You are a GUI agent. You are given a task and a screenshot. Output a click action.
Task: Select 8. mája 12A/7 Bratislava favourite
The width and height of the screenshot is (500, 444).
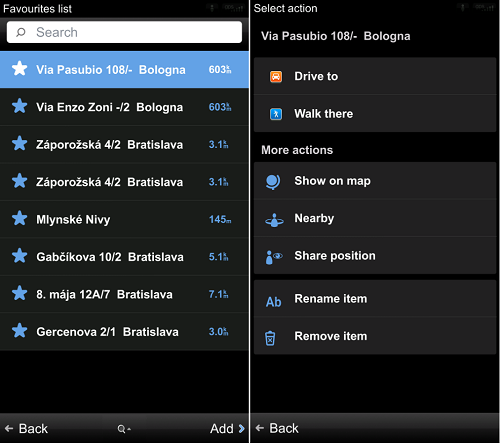[x=124, y=294]
